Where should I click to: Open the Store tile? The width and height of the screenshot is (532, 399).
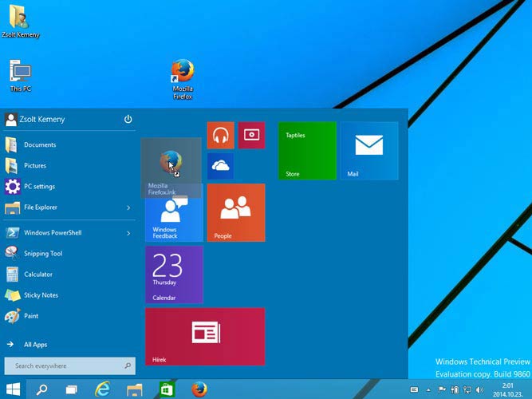[307, 151]
